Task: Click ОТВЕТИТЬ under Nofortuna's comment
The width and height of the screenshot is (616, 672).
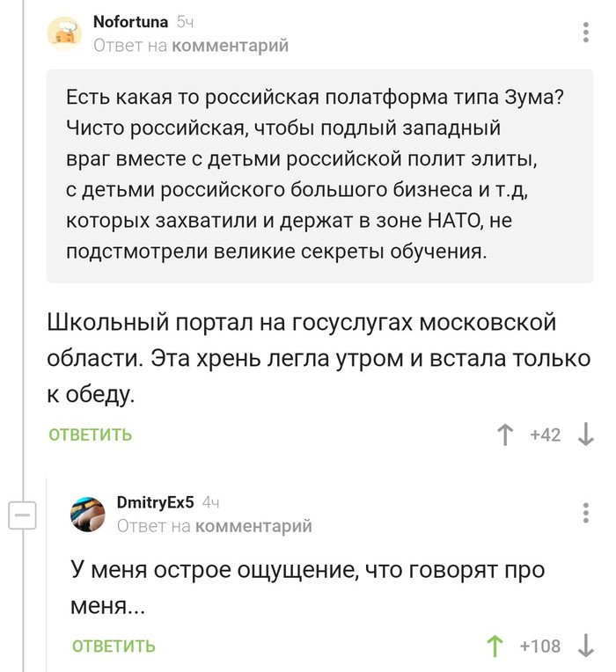Action: tap(90, 435)
